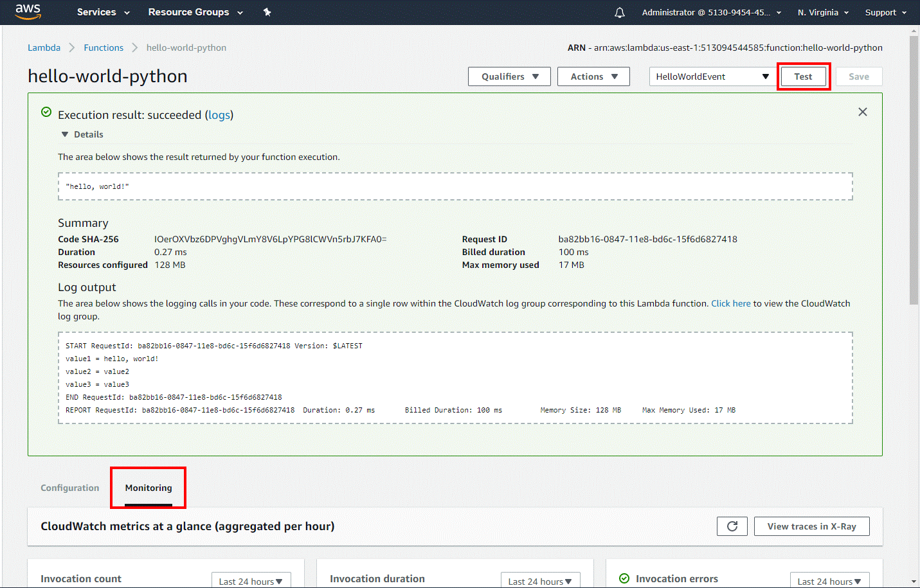Open the Services menu
Image resolution: width=920 pixels, height=588 pixels.
click(x=103, y=12)
